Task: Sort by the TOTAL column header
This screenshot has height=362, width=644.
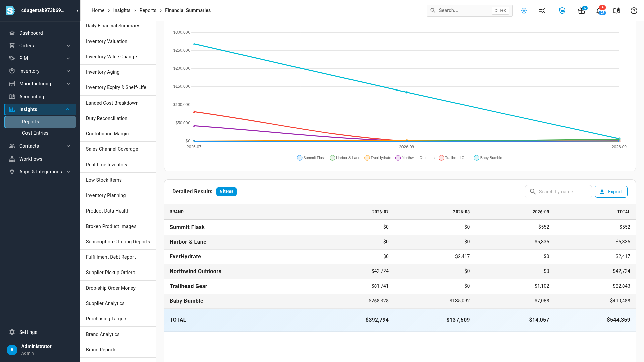Action: point(624,212)
